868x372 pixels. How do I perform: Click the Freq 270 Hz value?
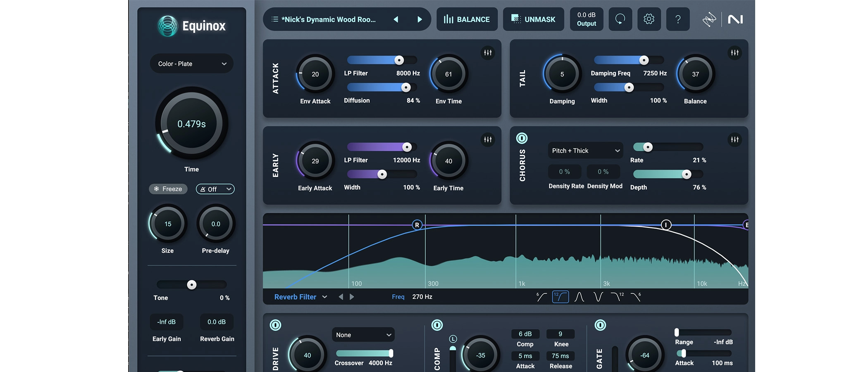click(422, 297)
